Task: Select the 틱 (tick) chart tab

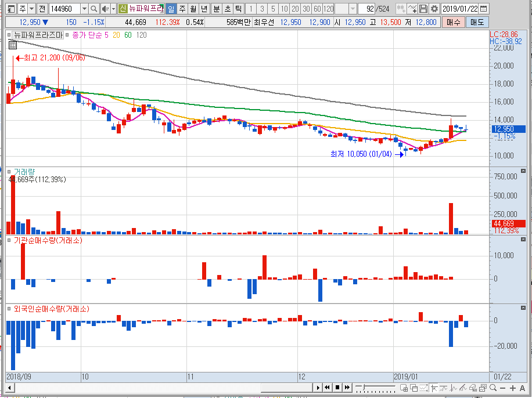Action: [238, 9]
